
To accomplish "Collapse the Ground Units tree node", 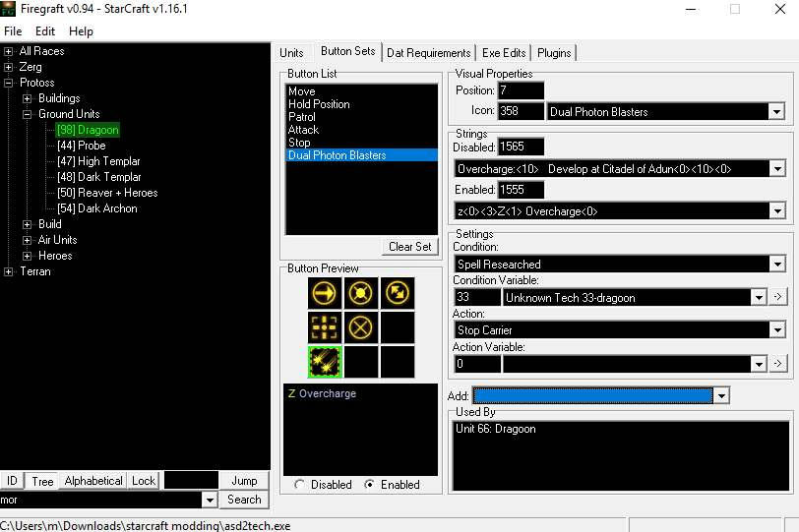I will tap(28, 114).
